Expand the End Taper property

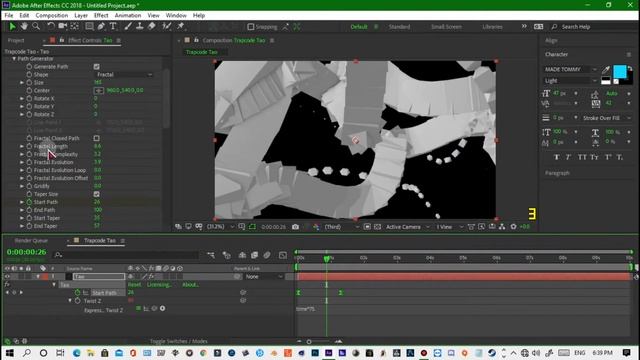coord(22,226)
